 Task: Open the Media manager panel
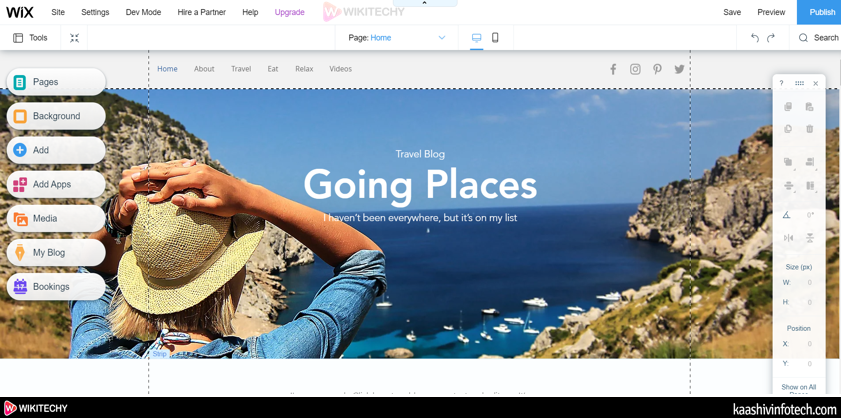(x=55, y=218)
